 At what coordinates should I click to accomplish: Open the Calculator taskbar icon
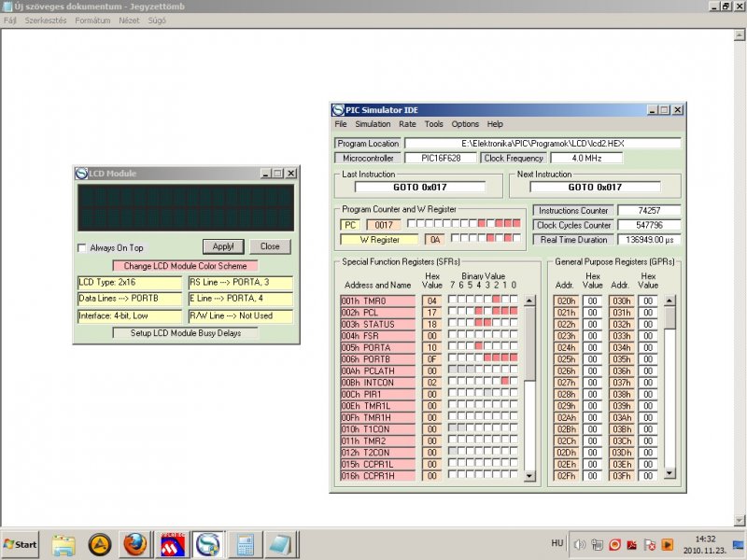[245, 544]
